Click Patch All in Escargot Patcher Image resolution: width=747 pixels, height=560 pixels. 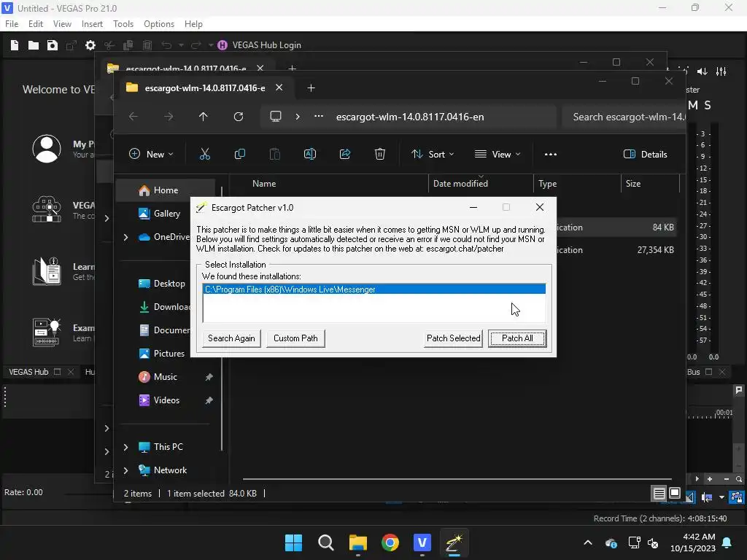pos(517,338)
